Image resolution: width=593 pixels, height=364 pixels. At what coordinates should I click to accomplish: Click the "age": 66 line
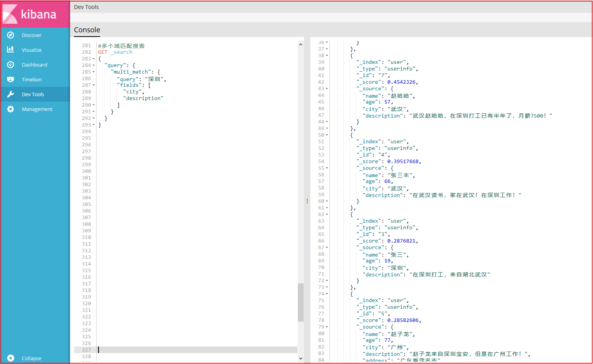(x=378, y=181)
